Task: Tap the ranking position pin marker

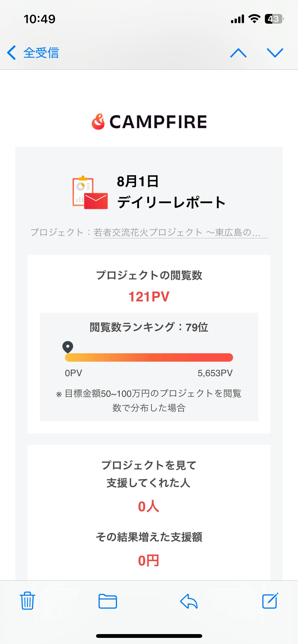Action: click(x=68, y=347)
